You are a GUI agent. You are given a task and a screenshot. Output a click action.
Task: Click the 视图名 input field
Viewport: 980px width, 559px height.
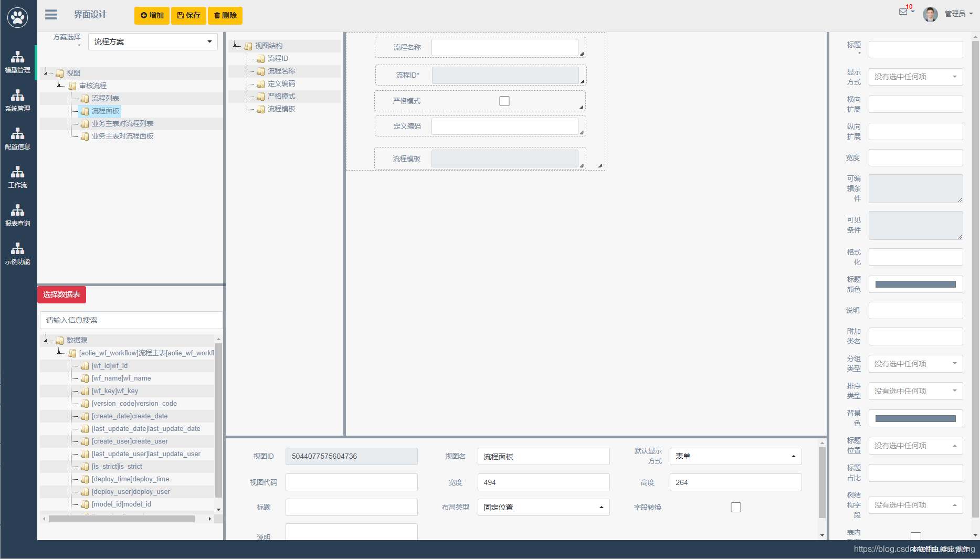(543, 456)
